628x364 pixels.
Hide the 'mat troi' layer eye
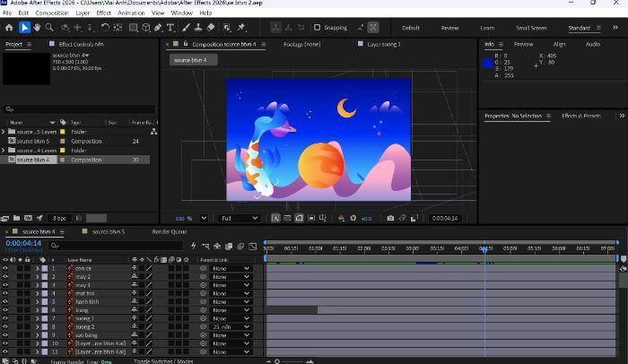tap(5, 293)
